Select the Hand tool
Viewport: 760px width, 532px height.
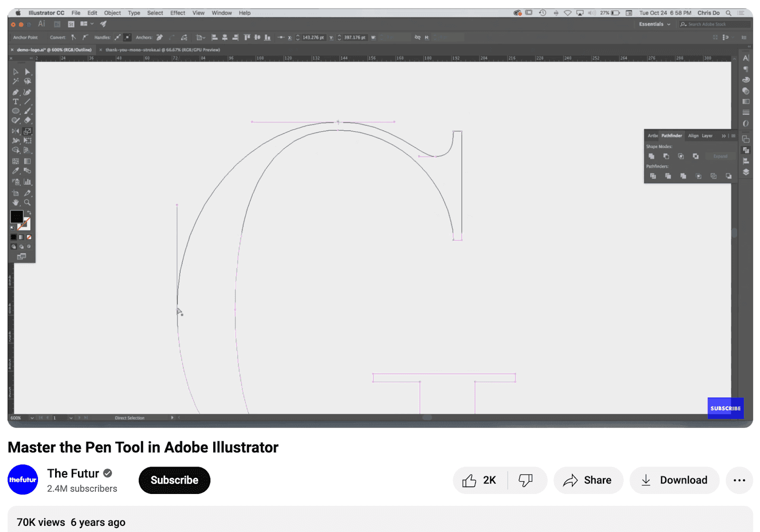[16, 202]
